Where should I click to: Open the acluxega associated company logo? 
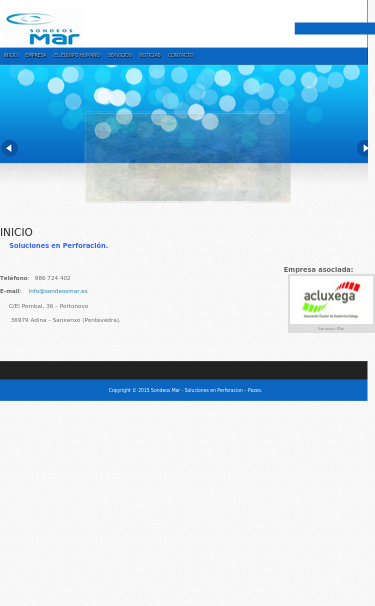pyautogui.click(x=331, y=300)
